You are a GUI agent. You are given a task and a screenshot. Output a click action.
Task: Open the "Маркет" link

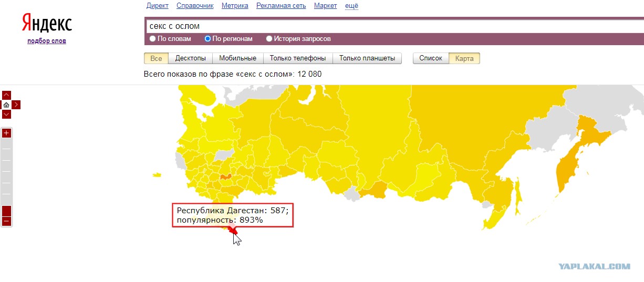tap(326, 6)
